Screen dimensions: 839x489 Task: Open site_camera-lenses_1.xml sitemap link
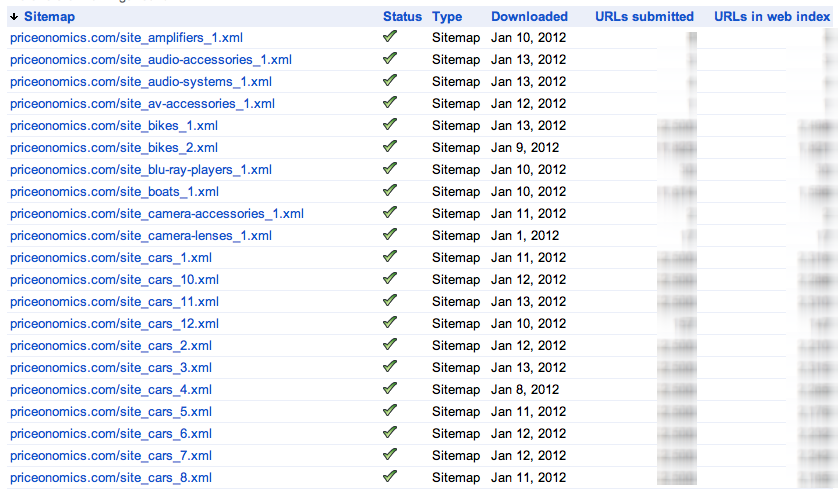click(141, 235)
